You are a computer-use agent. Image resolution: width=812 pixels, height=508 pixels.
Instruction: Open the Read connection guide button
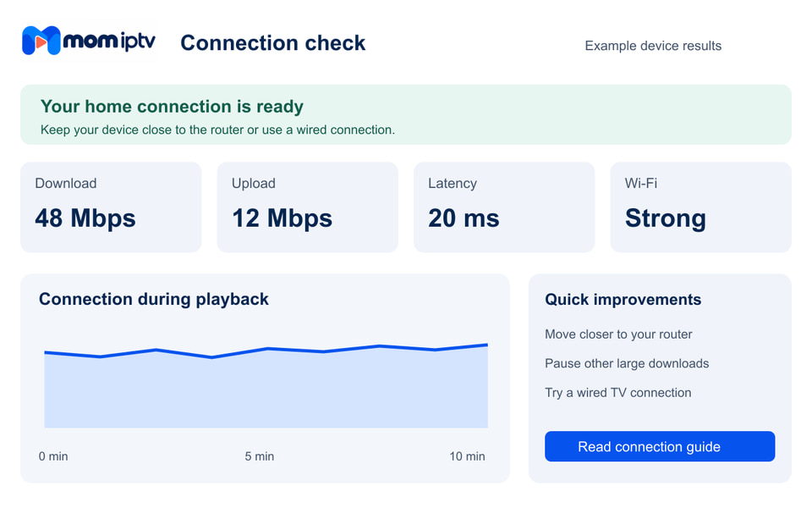659,446
